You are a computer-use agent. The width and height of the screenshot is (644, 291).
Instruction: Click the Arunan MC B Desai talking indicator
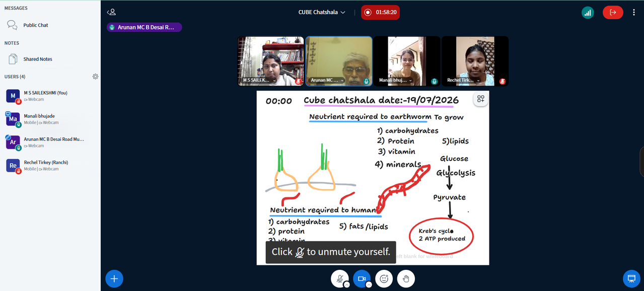(x=144, y=27)
